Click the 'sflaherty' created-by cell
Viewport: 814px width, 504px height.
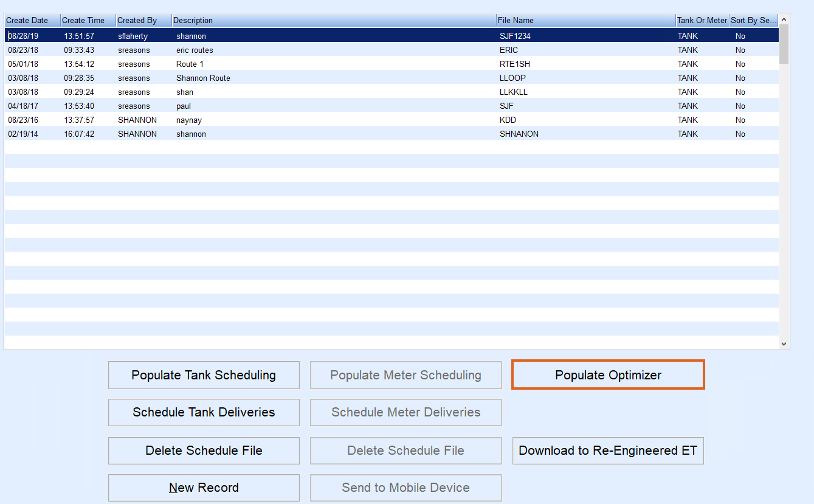click(133, 36)
